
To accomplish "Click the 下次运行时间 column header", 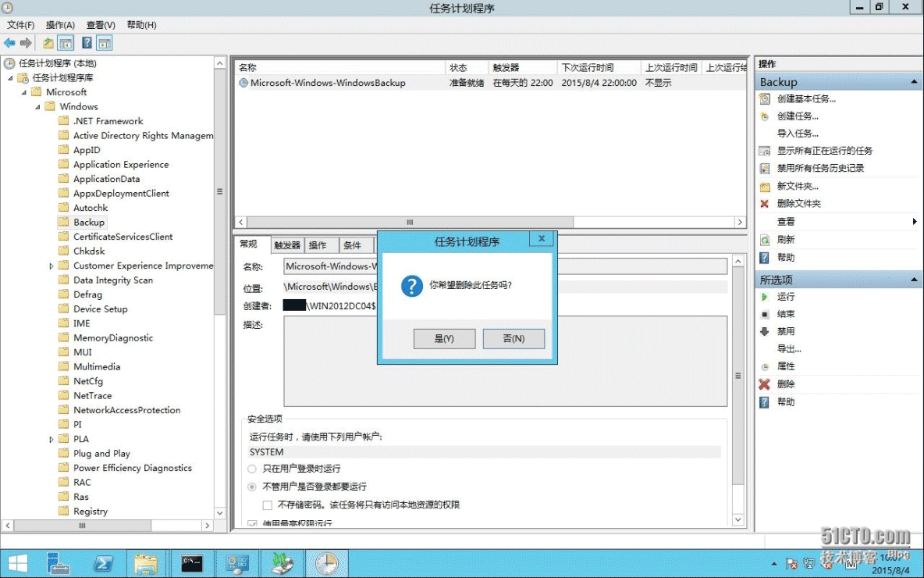I will (599, 68).
